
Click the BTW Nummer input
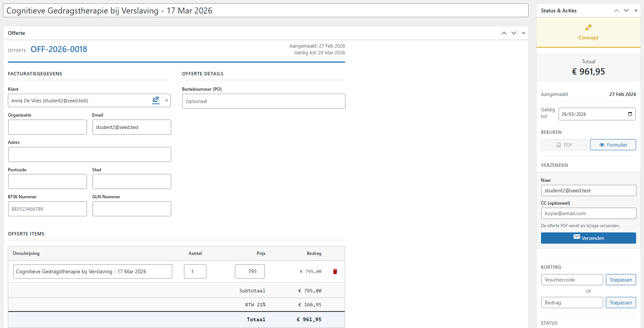click(x=47, y=209)
